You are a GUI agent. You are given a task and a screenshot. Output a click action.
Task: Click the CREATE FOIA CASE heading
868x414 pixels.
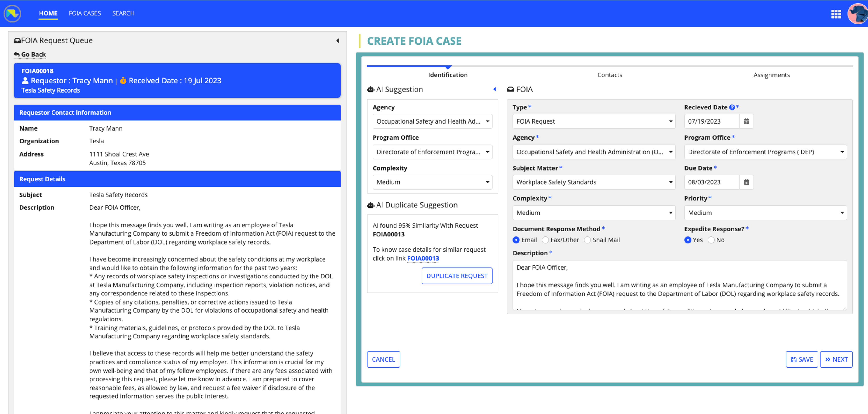tap(414, 41)
